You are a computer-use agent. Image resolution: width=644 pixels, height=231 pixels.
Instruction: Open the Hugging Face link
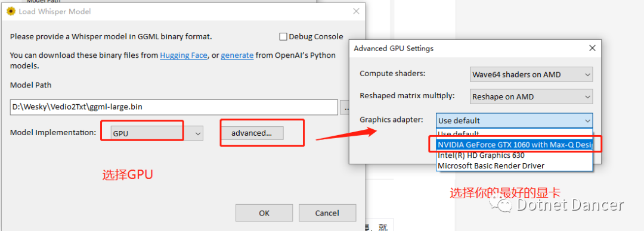pyautogui.click(x=184, y=55)
